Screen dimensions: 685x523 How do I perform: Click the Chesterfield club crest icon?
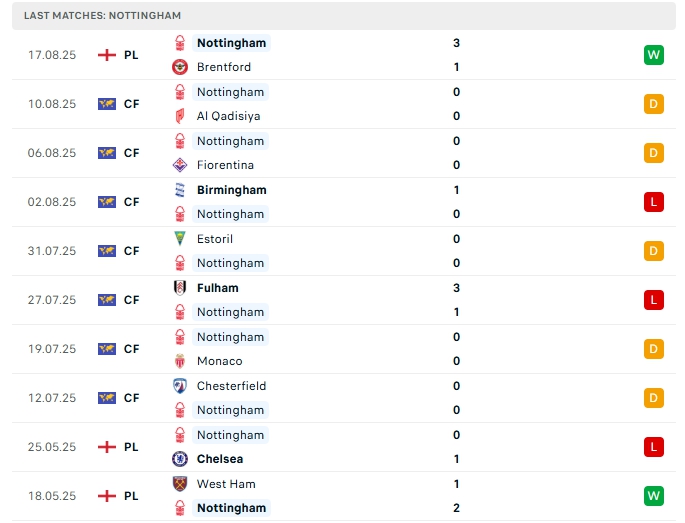pos(180,386)
